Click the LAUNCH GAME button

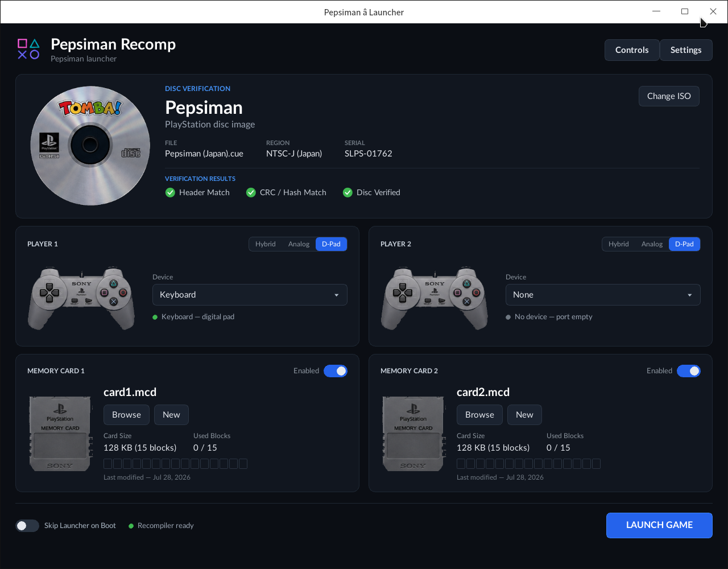659,525
